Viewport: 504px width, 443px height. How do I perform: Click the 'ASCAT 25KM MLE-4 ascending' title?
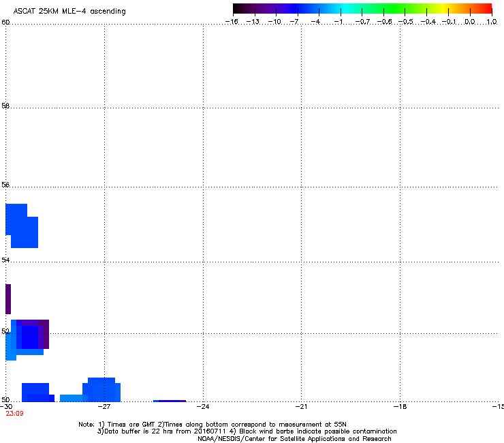tap(69, 12)
